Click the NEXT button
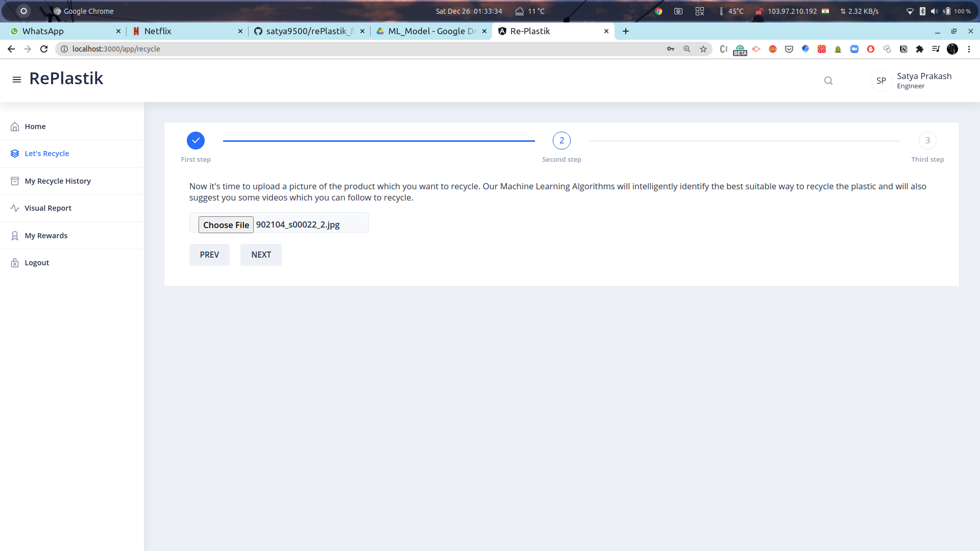 click(261, 255)
